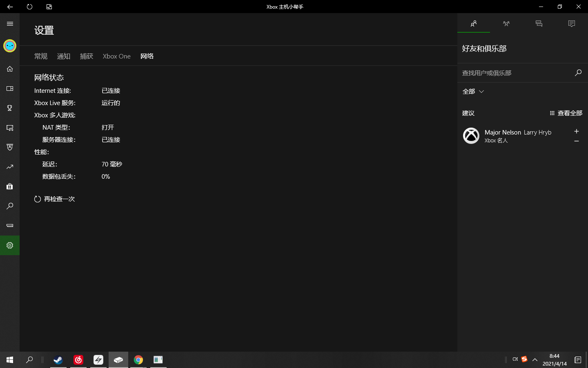Image resolution: width=588 pixels, height=368 pixels.
Task: Open the console Connection icon
Action: click(10, 226)
